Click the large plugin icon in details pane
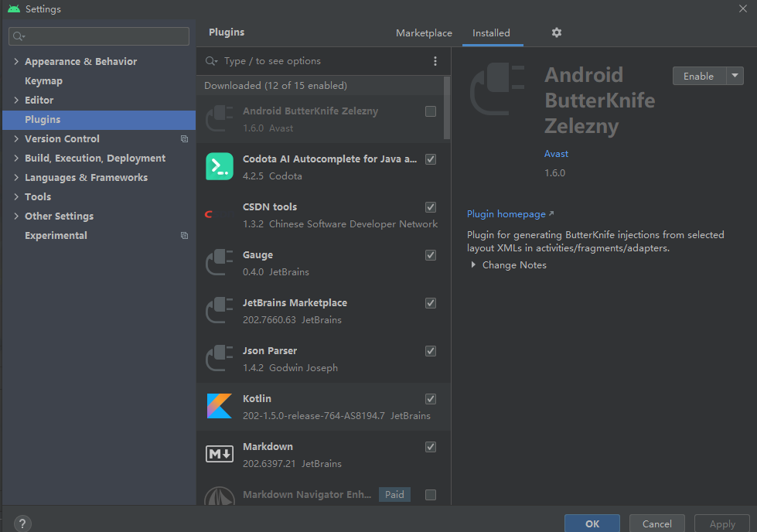Viewport: 757px width, 532px height. tap(497, 89)
